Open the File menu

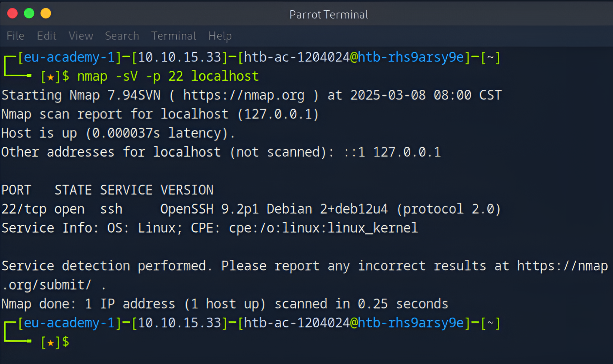click(x=15, y=36)
